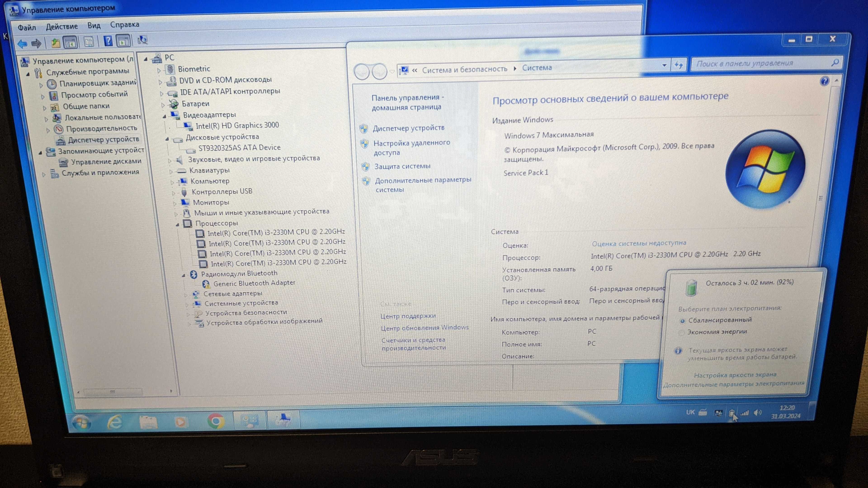Image resolution: width=868 pixels, height=488 pixels.
Task: Expand the Клавиатуры category
Action: (x=171, y=172)
